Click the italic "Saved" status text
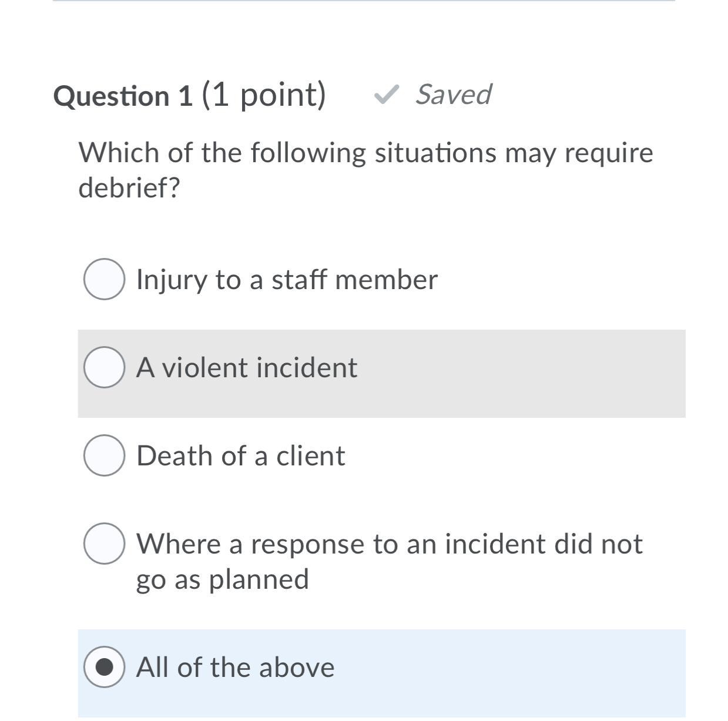The image size is (728, 721). [453, 94]
